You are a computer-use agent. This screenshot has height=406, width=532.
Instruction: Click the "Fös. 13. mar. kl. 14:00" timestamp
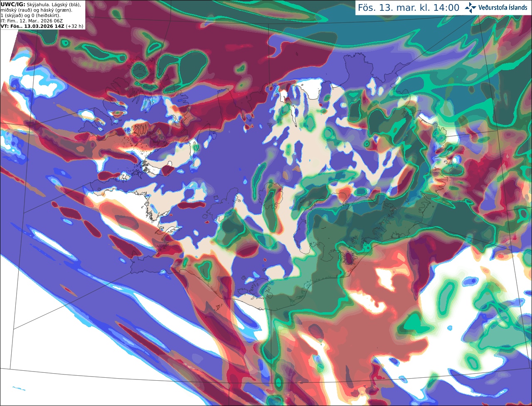pyautogui.click(x=409, y=8)
